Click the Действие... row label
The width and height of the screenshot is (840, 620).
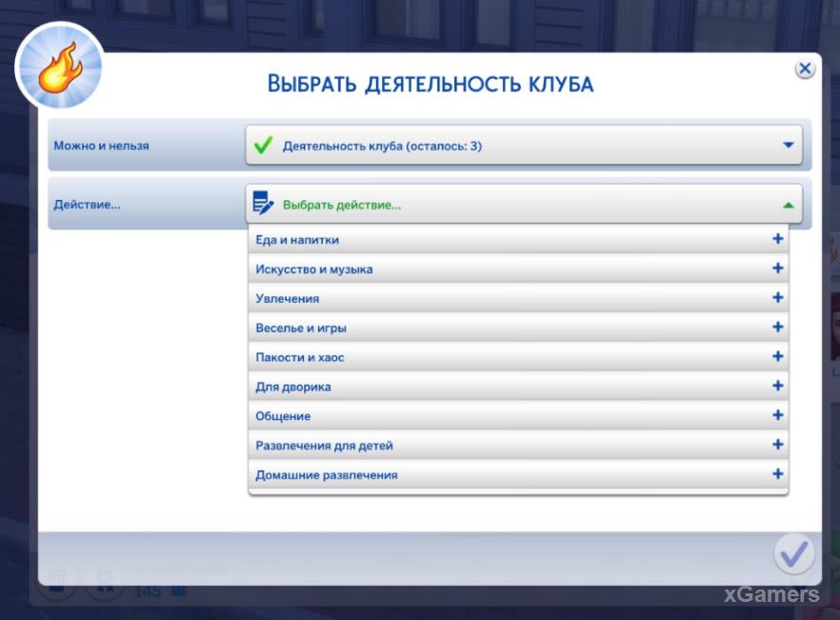[87, 204]
